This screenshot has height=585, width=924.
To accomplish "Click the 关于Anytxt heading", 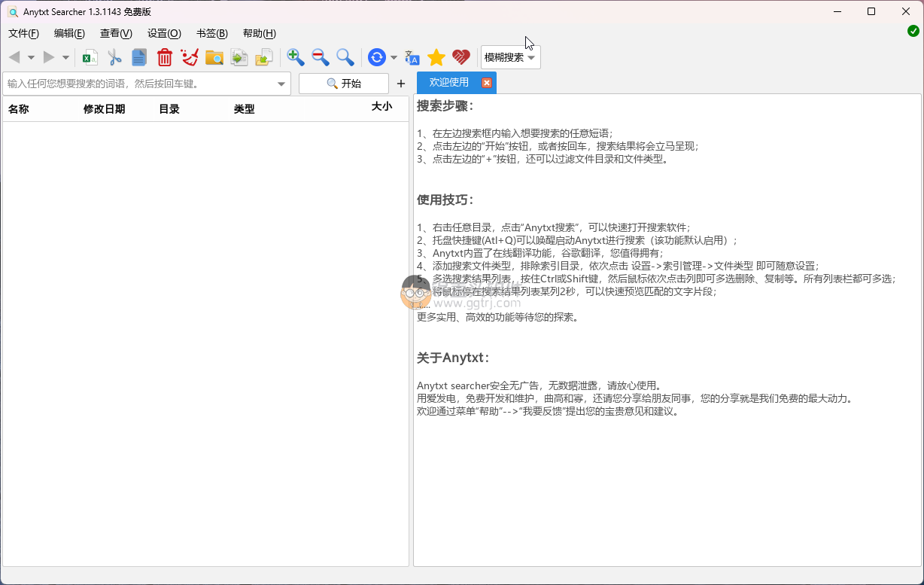I will (454, 358).
